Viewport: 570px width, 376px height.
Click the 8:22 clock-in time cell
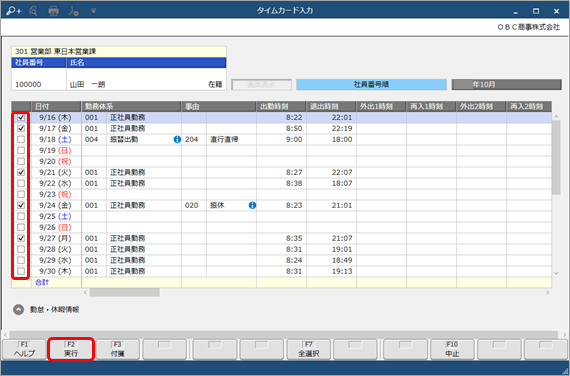[x=281, y=117]
